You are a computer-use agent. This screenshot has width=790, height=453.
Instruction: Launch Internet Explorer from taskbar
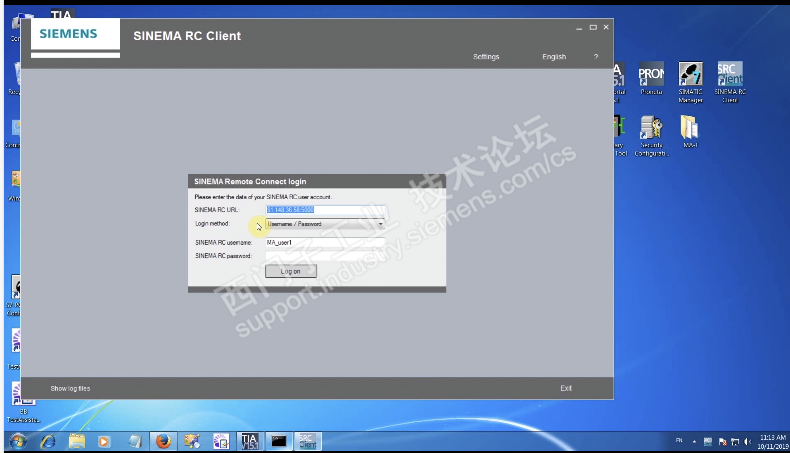48,441
